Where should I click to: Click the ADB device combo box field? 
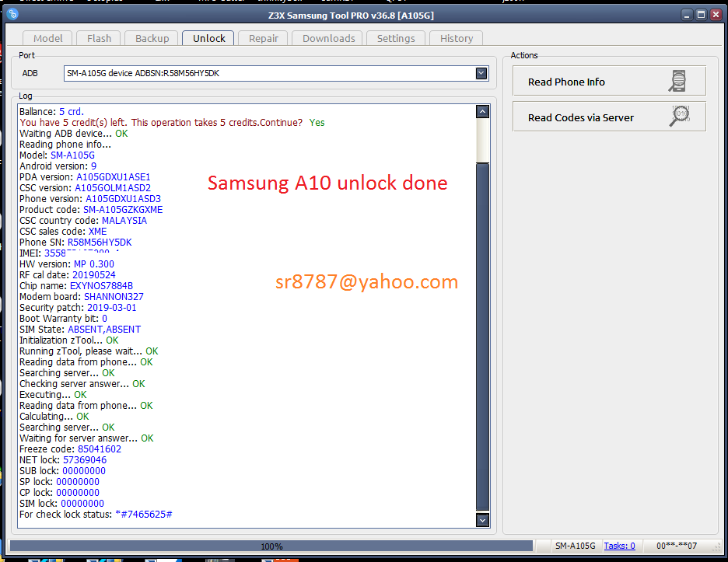click(x=276, y=73)
